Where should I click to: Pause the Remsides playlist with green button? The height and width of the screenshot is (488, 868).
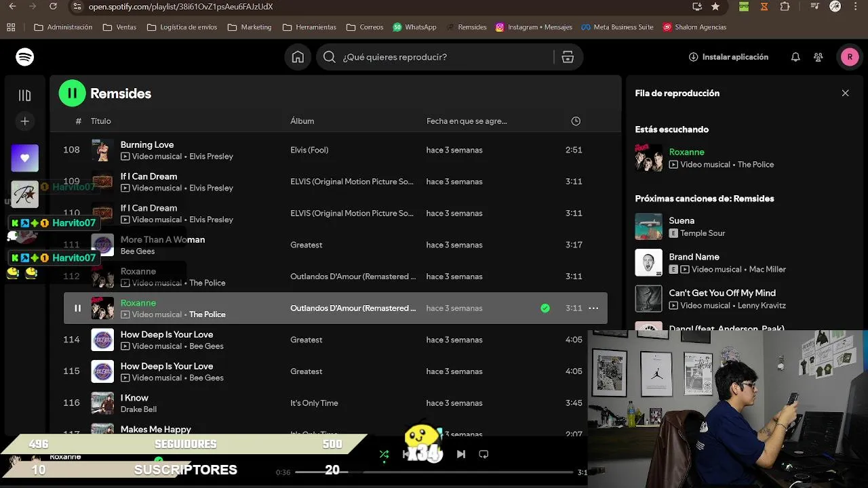(73, 94)
